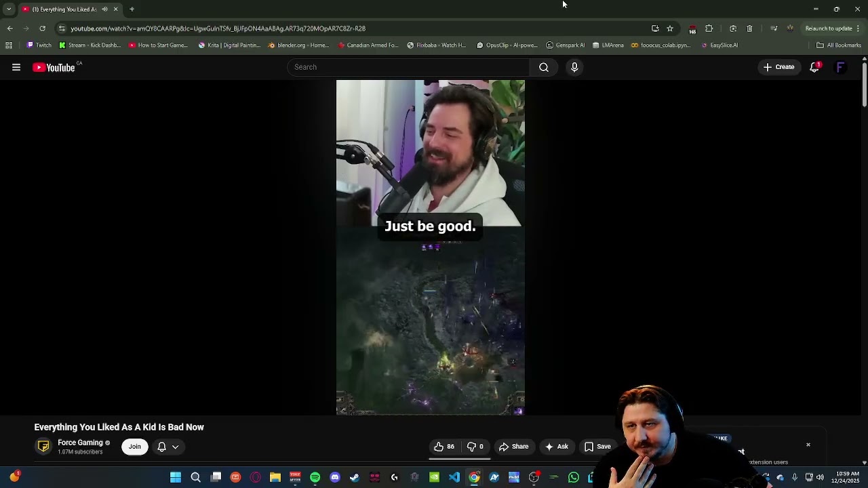Open the Chrome apps grid icon
The width and height of the screenshot is (868, 488).
coord(9,45)
